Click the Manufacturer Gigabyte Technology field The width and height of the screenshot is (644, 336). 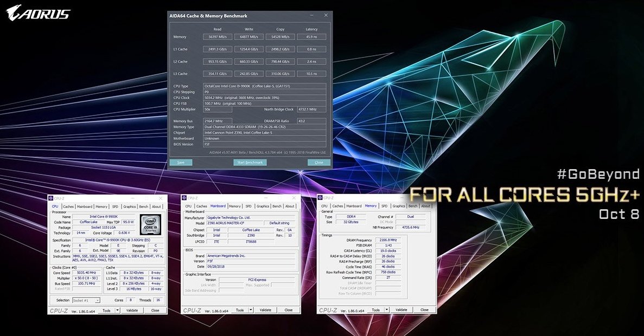coord(251,217)
